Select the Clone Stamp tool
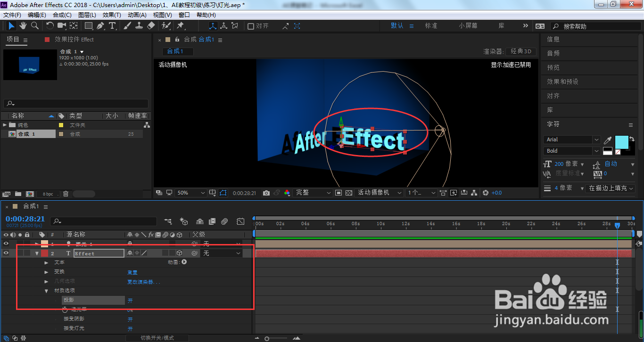 (x=139, y=25)
